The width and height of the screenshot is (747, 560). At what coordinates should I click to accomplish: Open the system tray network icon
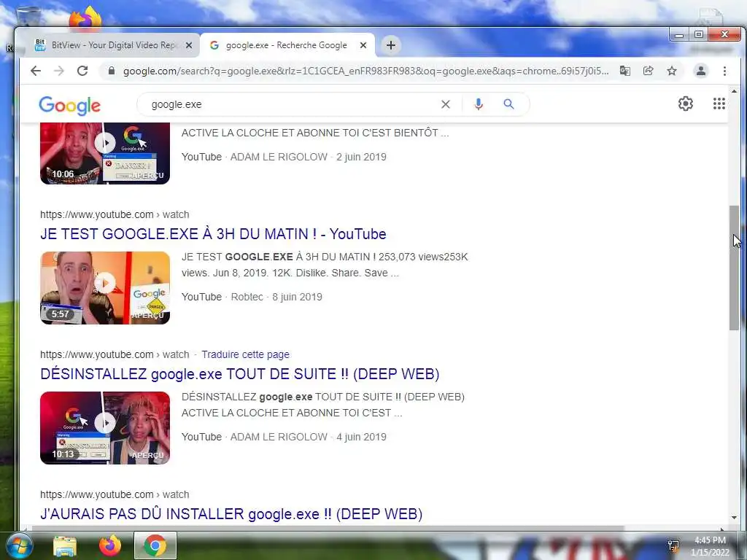pyautogui.click(x=673, y=545)
